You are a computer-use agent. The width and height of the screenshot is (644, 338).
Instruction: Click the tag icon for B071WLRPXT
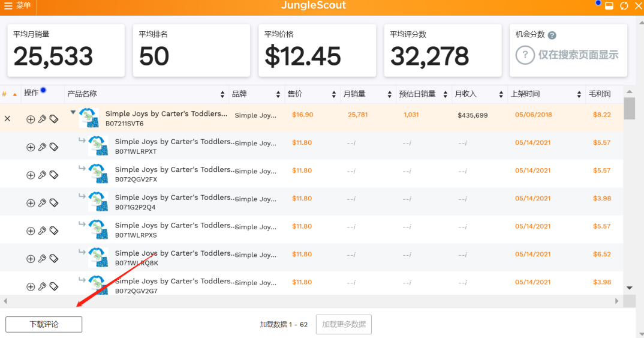coord(54,147)
